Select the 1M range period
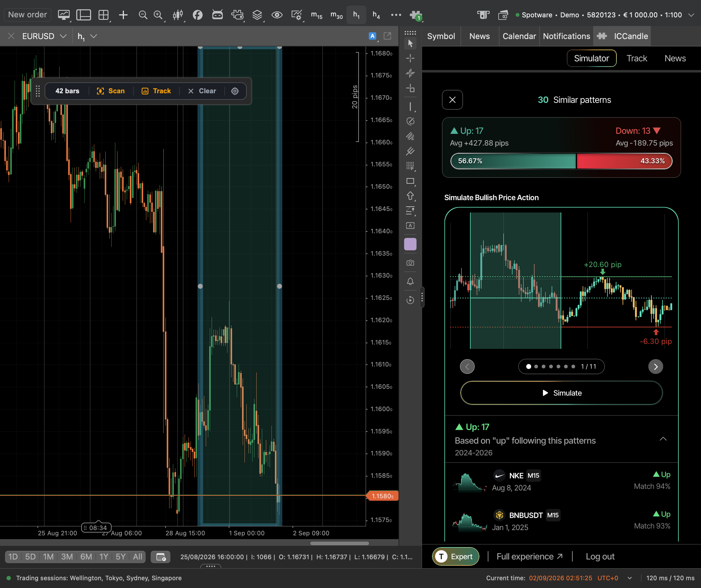Viewport: 701px width, 588px height. [x=48, y=557]
